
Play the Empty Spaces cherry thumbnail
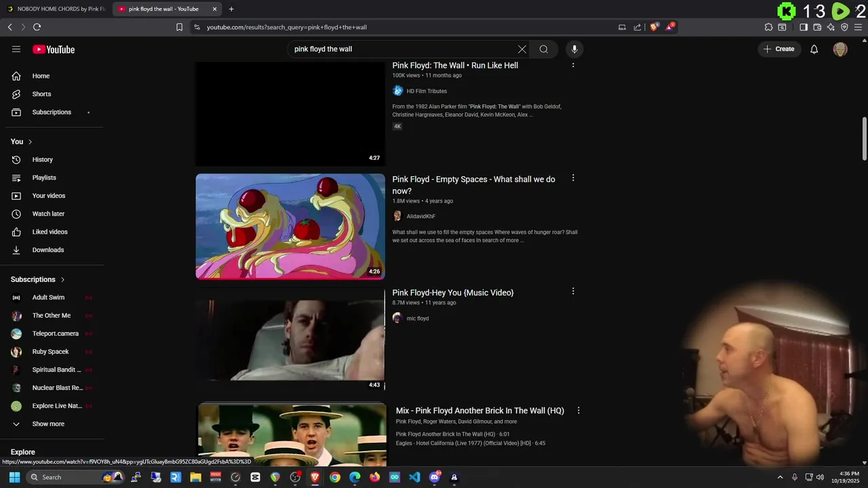point(290,226)
